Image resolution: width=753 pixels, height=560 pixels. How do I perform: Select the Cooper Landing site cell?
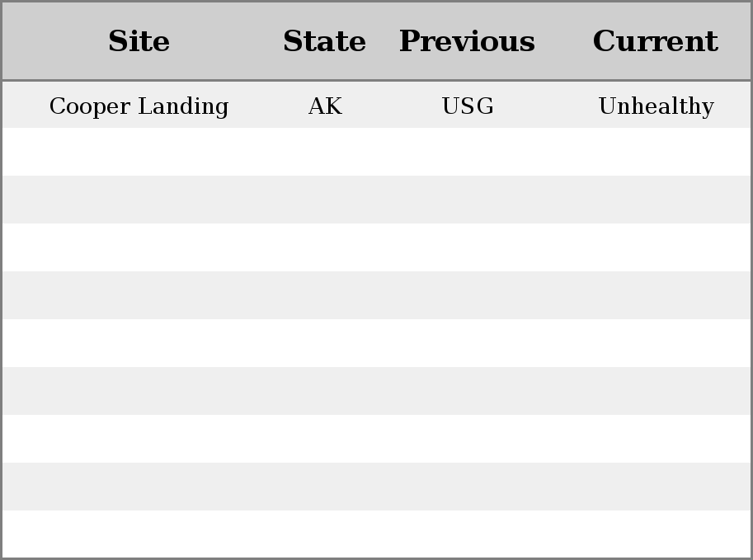tap(139, 106)
